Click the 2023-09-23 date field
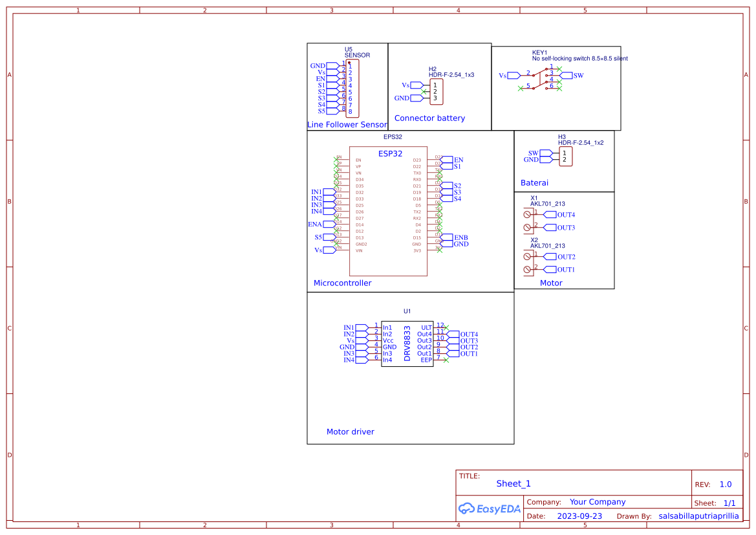756x535 pixels. [x=579, y=516]
